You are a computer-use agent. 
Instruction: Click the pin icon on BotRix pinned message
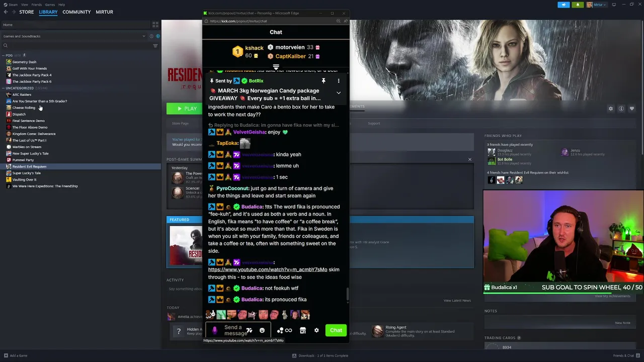[x=324, y=80]
